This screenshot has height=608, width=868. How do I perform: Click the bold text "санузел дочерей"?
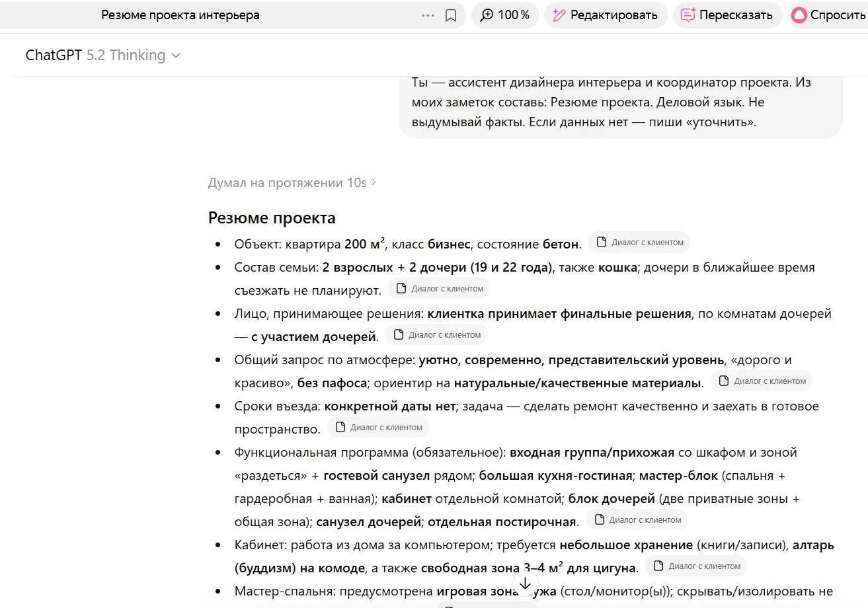tap(369, 521)
